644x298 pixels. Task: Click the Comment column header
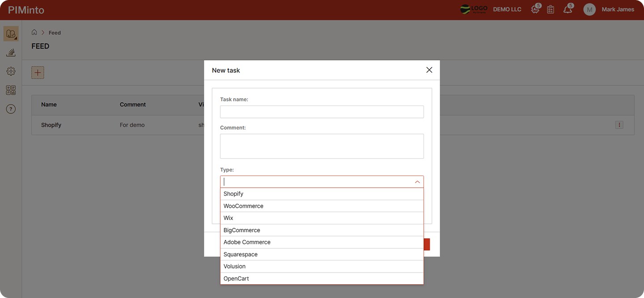pyautogui.click(x=133, y=105)
